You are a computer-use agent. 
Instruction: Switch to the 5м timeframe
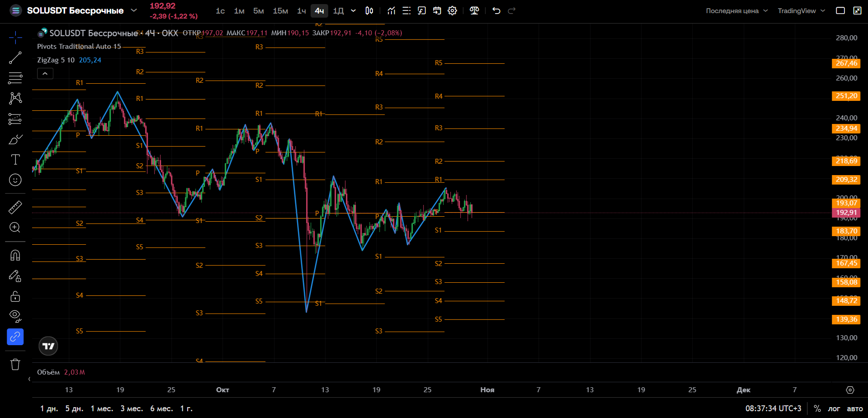click(x=259, y=10)
